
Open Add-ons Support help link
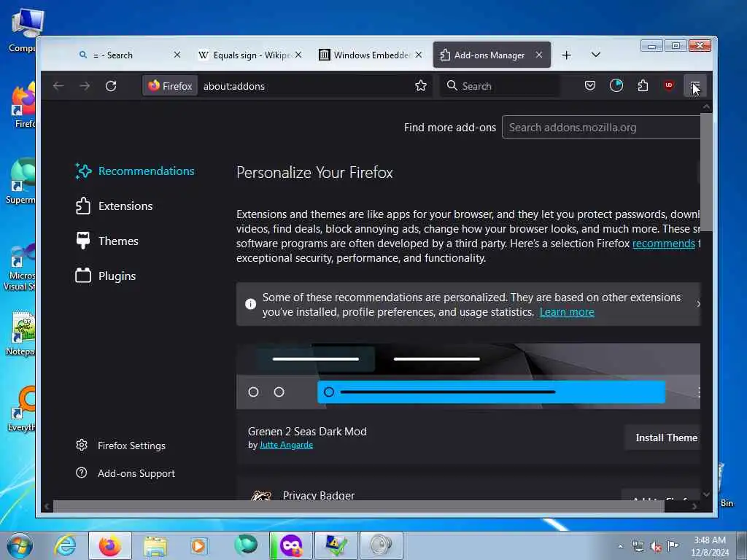pyautogui.click(x=125, y=473)
